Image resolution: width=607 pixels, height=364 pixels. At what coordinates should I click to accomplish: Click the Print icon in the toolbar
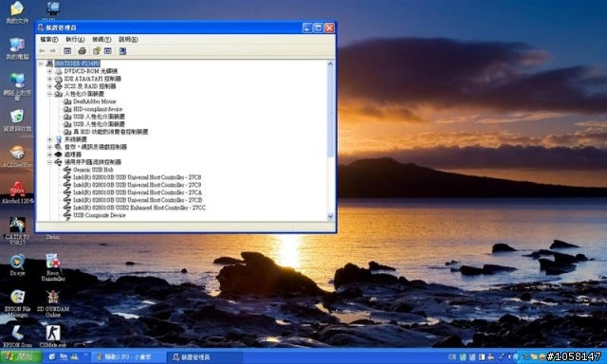point(82,51)
